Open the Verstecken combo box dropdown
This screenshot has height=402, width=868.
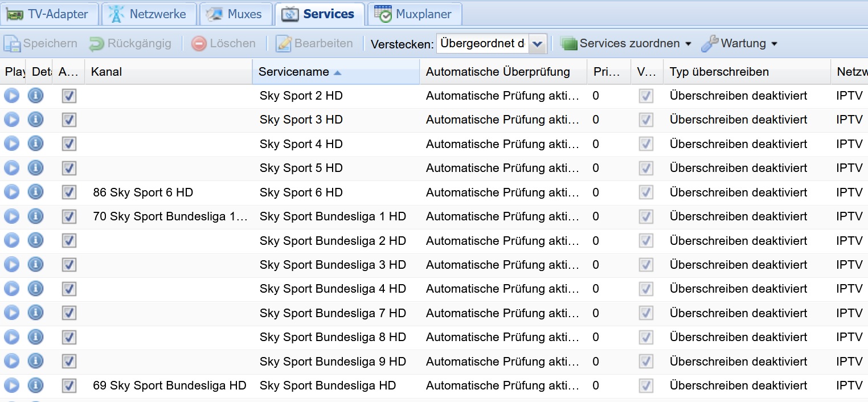pyautogui.click(x=538, y=44)
